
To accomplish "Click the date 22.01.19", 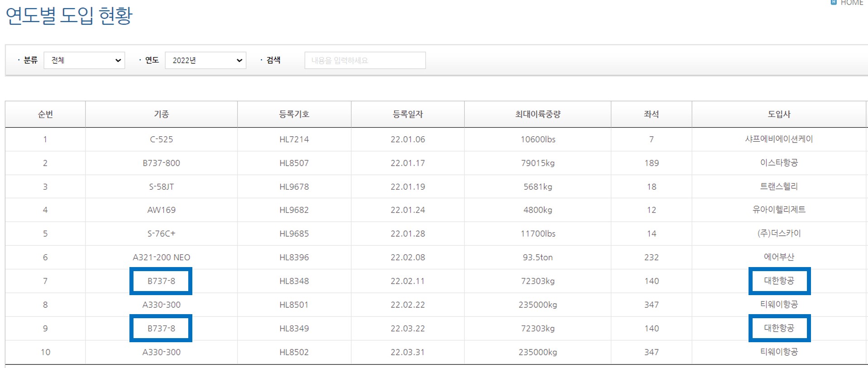I will pyautogui.click(x=408, y=186).
